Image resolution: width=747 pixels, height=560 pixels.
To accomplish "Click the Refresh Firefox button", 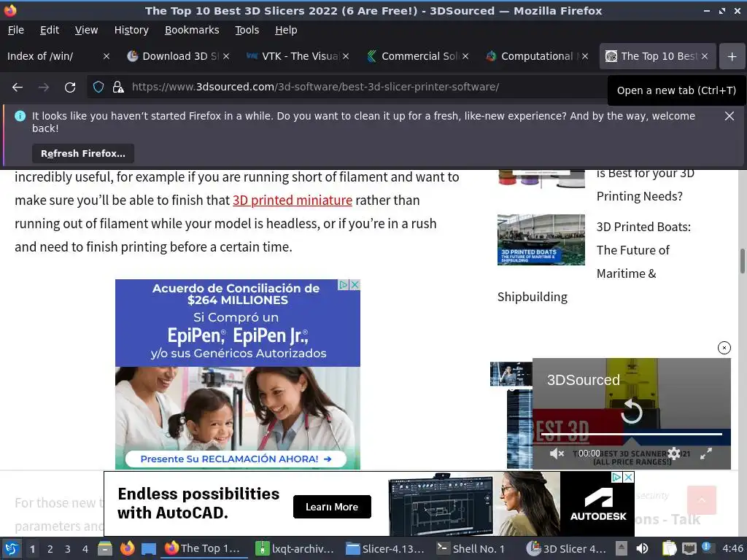I will click(83, 154).
